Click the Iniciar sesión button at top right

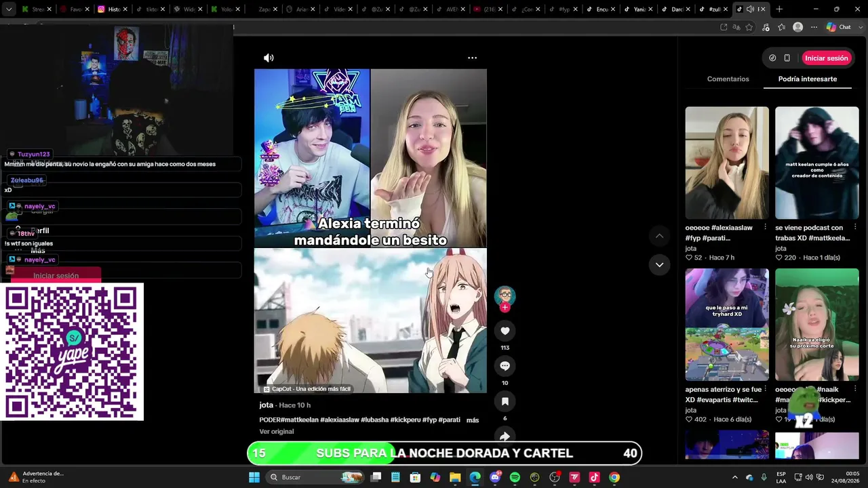pos(827,58)
